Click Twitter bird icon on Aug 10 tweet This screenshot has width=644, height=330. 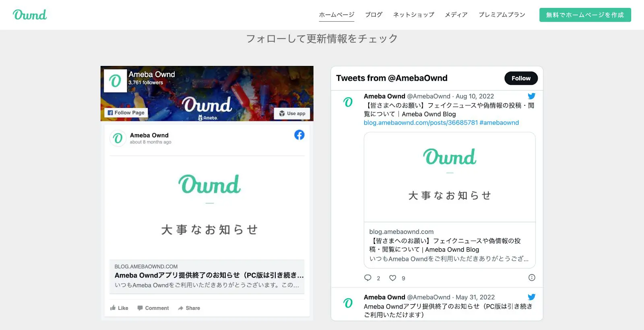(531, 96)
